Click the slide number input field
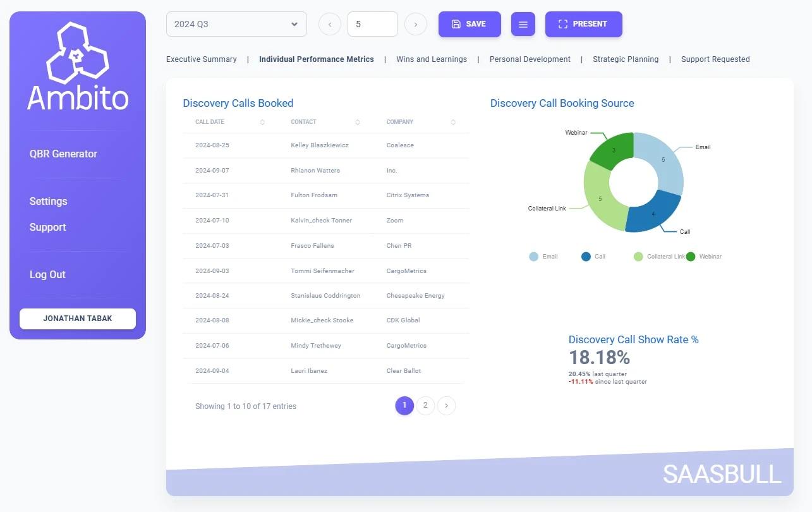The width and height of the screenshot is (812, 512). 372,24
